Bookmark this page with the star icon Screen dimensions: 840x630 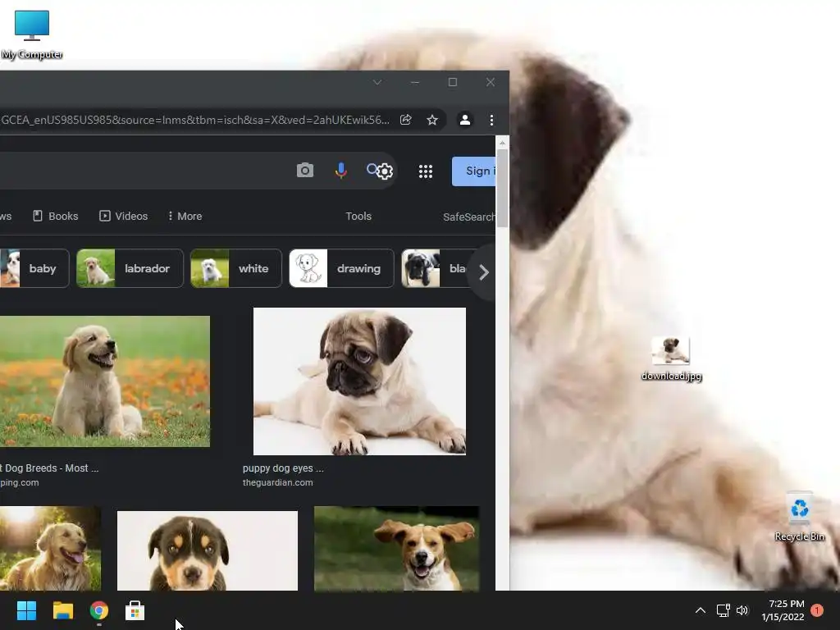pyautogui.click(x=432, y=120)
